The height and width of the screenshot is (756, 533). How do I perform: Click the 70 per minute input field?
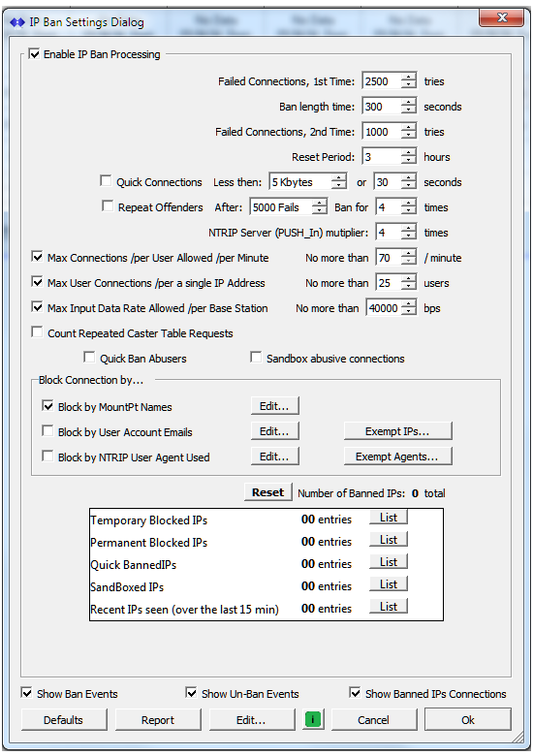point(389,257)
